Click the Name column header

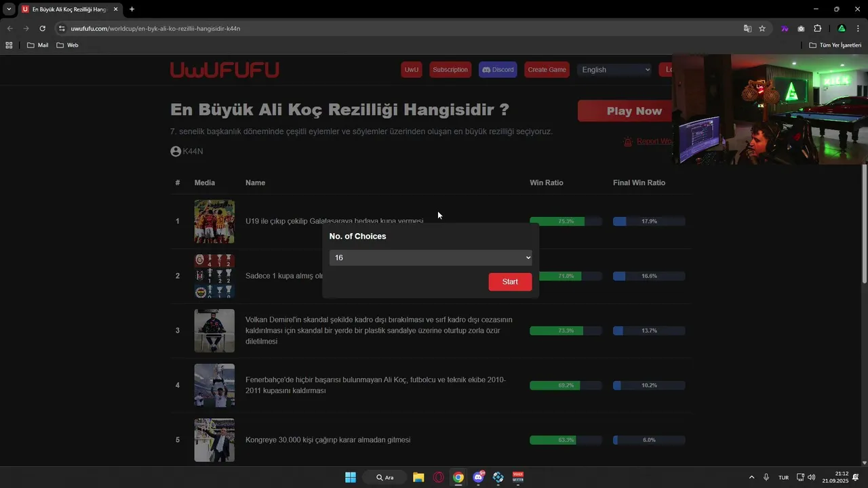click(x=255, y=183)
